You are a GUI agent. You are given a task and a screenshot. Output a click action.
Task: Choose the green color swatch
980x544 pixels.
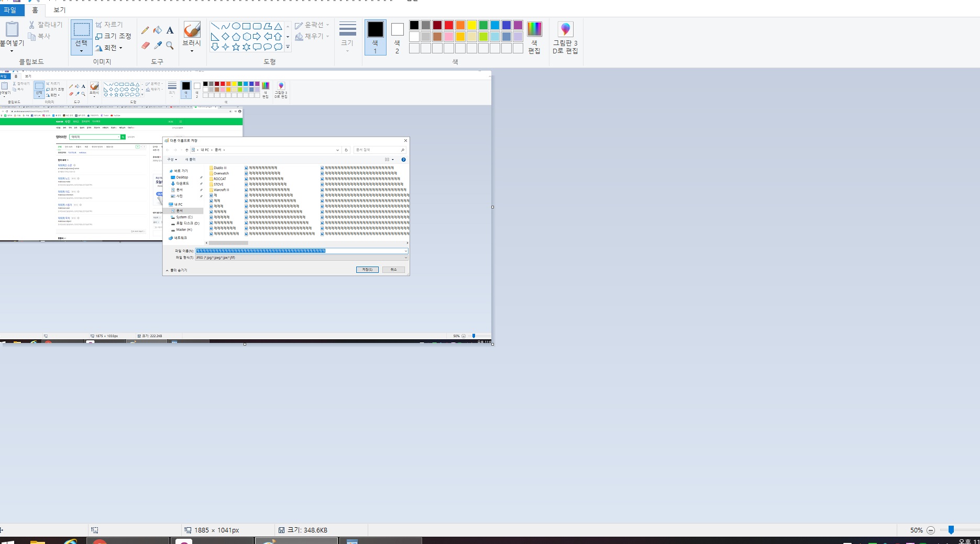click(483, 25)
